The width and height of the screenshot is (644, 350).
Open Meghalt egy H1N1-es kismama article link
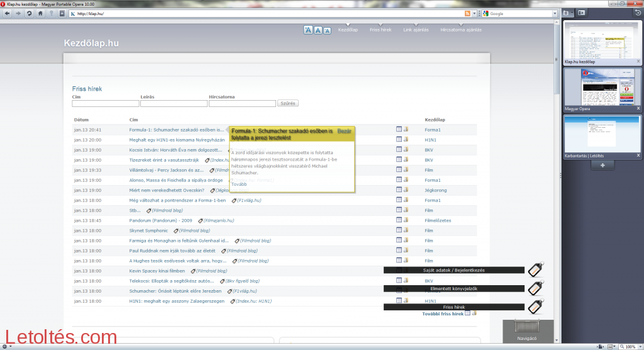[x=177, y=140]
